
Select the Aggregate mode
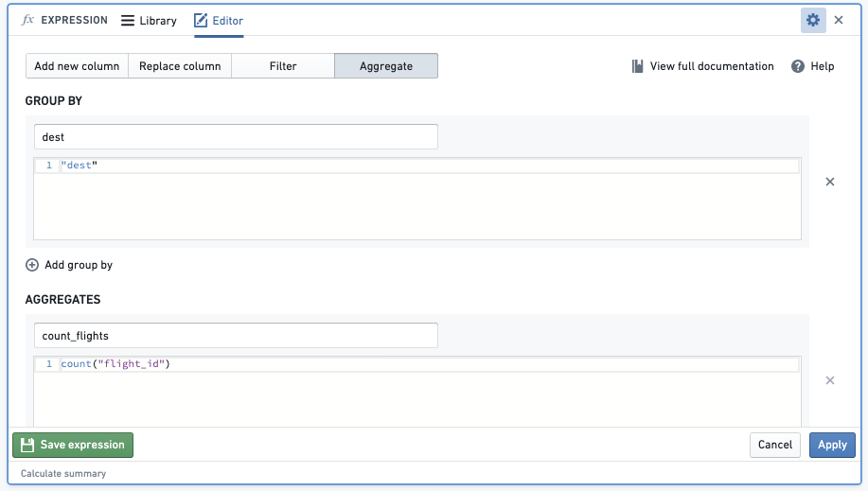point(386,66)
